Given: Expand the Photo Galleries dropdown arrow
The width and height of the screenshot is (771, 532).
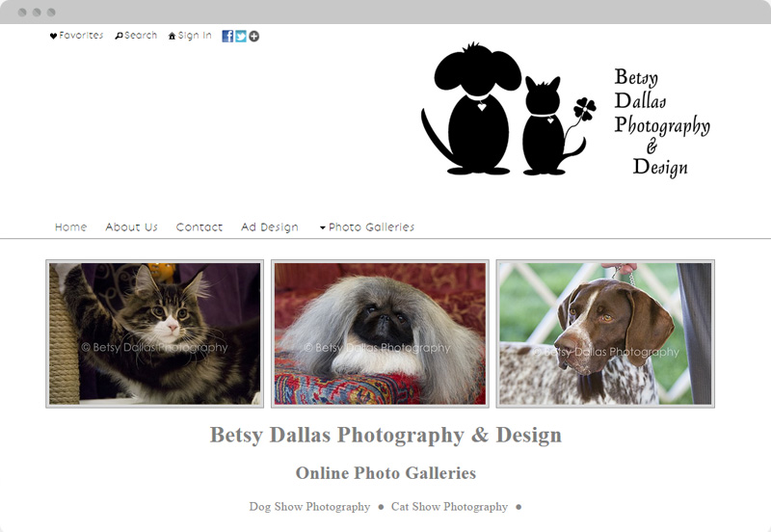Looking at the screenshot, I should [x=323, y=227].
